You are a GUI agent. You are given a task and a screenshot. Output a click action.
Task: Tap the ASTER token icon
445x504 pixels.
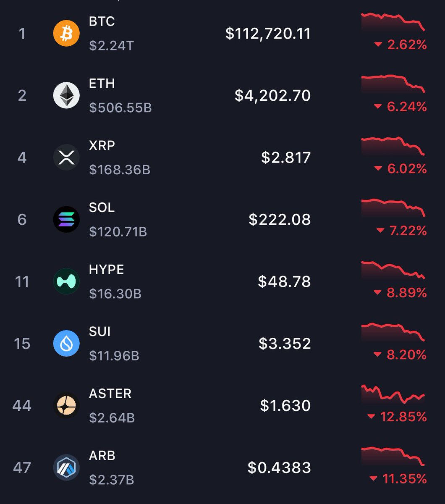pos(66,405)
